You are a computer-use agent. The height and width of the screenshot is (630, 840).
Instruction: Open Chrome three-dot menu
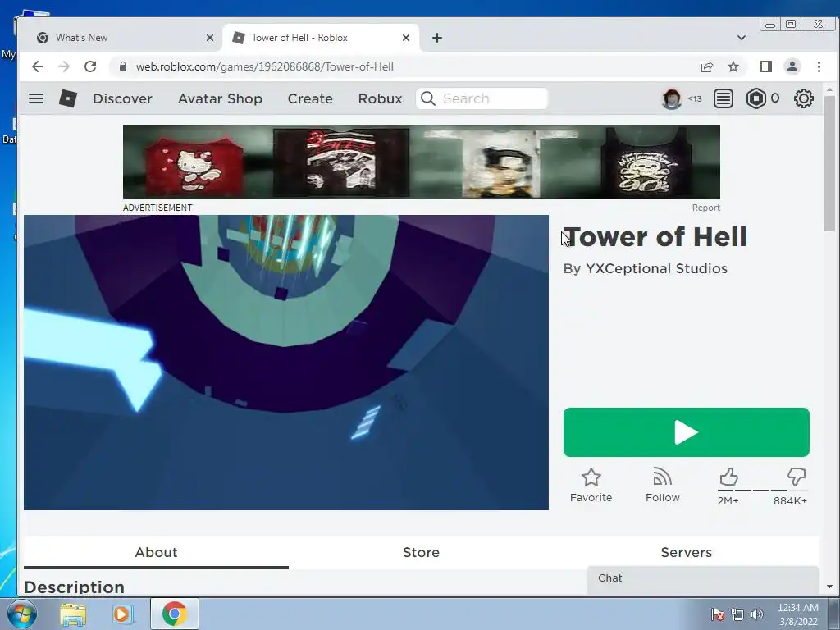pyautogui.click(x=819, y=66)
